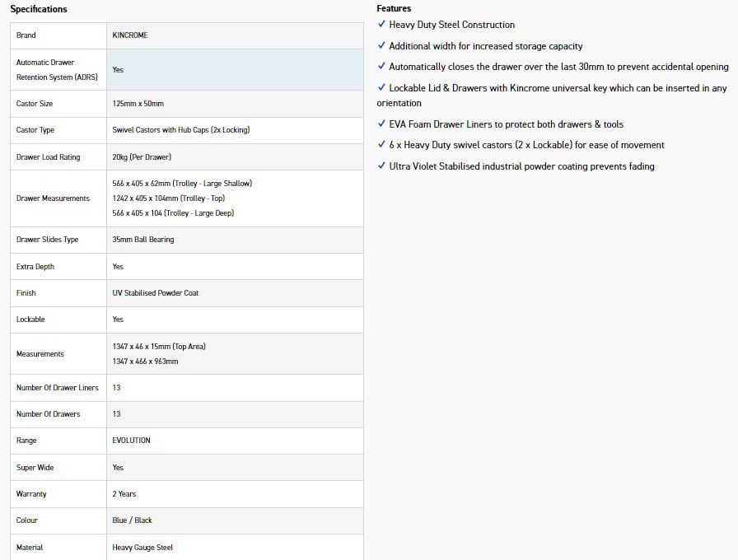Select Number Of Drawer Liners label
Viewport: 738px width, 560px height.
(x=58, y=388)
